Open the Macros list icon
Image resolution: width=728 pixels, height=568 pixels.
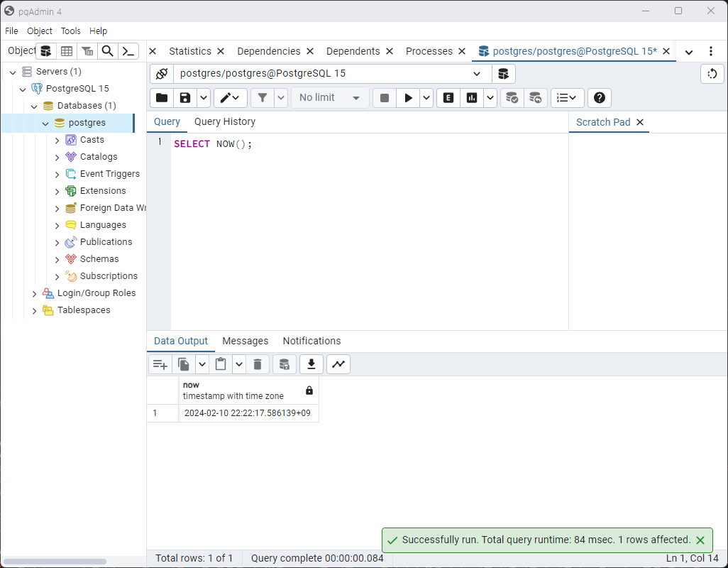tap(567, 97)
